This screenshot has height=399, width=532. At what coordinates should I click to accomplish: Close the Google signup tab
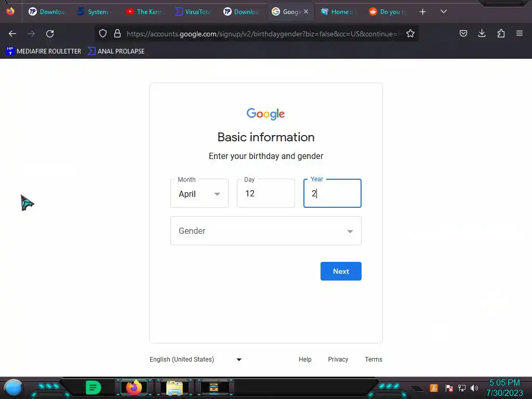(x=306, y=11)
